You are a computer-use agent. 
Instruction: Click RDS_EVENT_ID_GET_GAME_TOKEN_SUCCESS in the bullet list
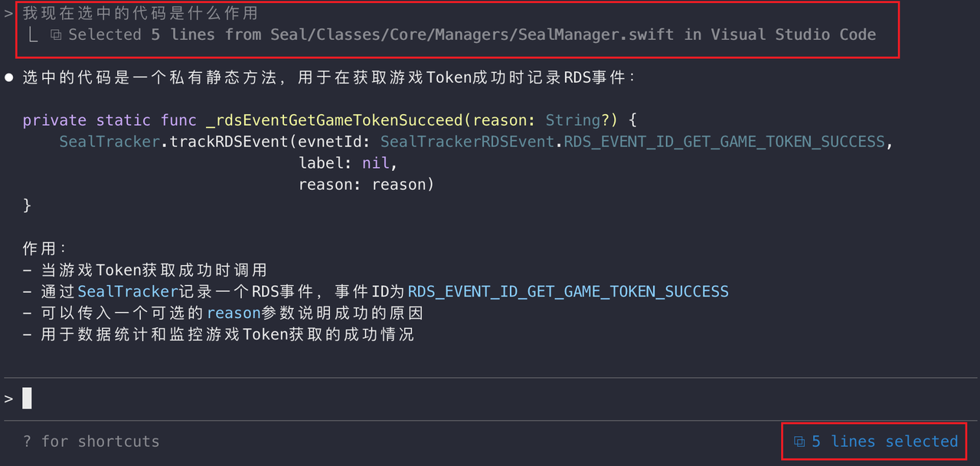[568, 292]
